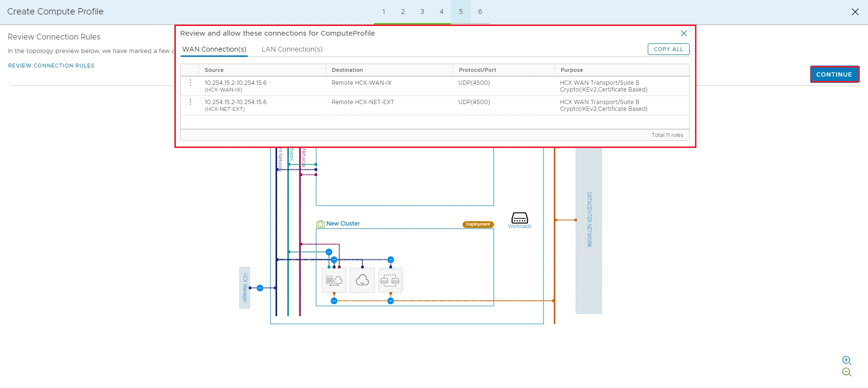Jump back to wizard step 3
The image size is (868, 388).
pos(422,12)
